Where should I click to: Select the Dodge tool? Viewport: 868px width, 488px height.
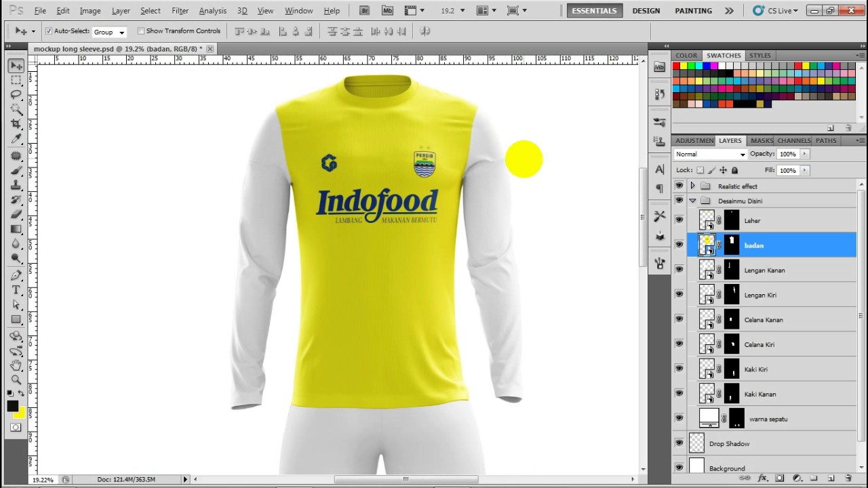[16, 258]
